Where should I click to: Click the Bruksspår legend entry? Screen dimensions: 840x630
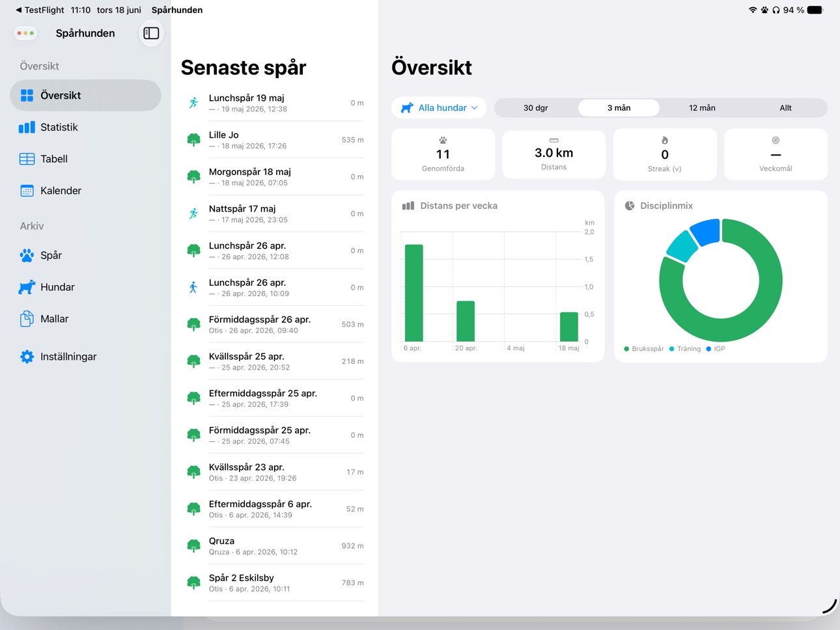tap(644, 349)
